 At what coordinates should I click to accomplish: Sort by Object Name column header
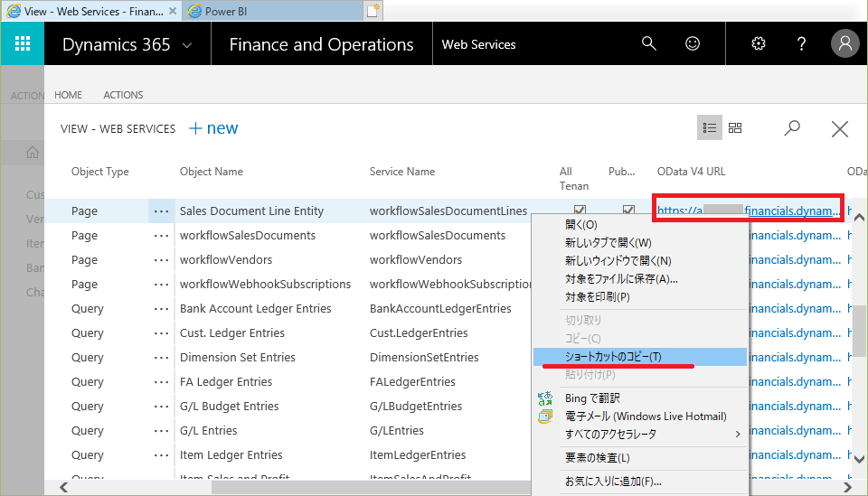tap(211, 172)
